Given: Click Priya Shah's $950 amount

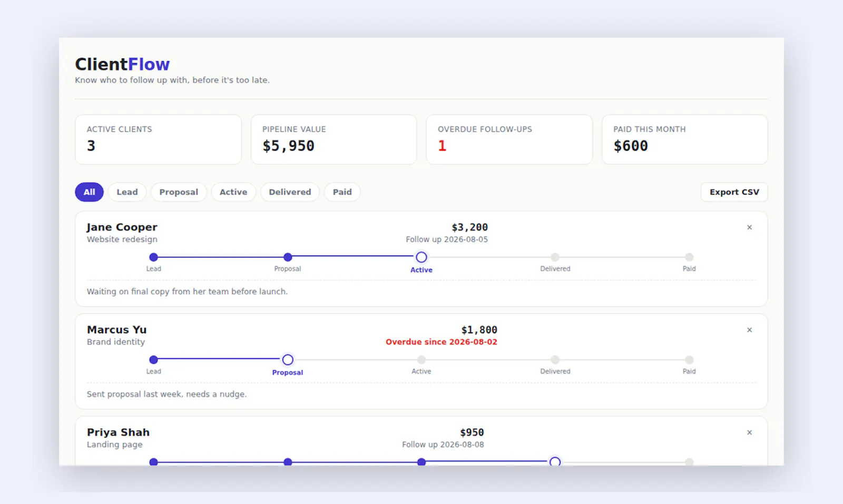Looking at the screenshot, I should coord(472,433).
